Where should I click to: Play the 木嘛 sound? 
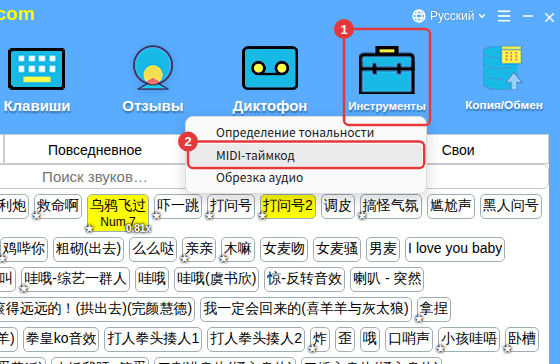[x=238, y=249]
